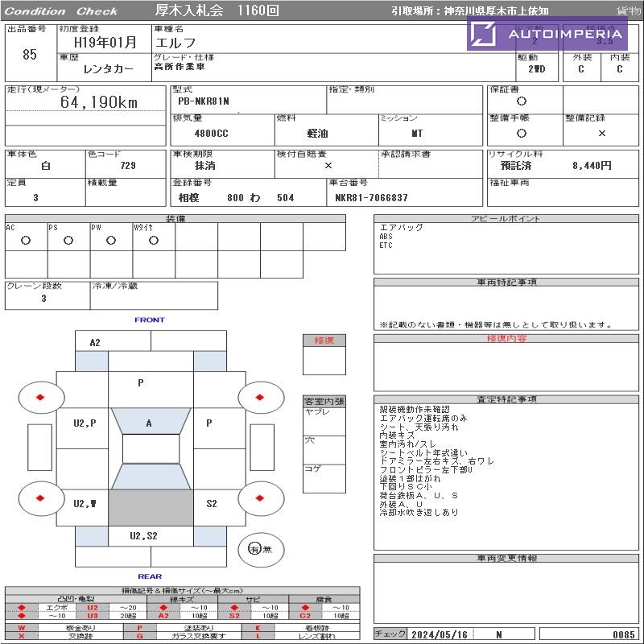Click the ヤブレ interior damage box
The width and height of the screenshot is (644, 644).
coord(324,421)
